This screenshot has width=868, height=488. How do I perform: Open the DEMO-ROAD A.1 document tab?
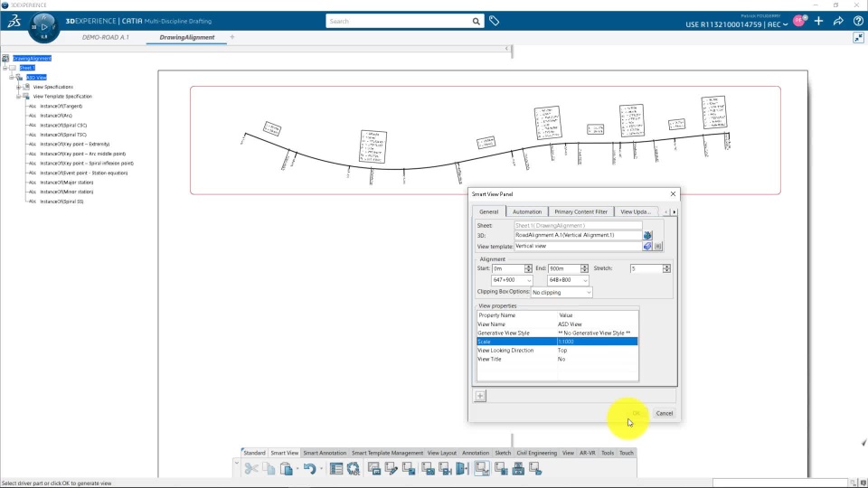click(106, 37)
